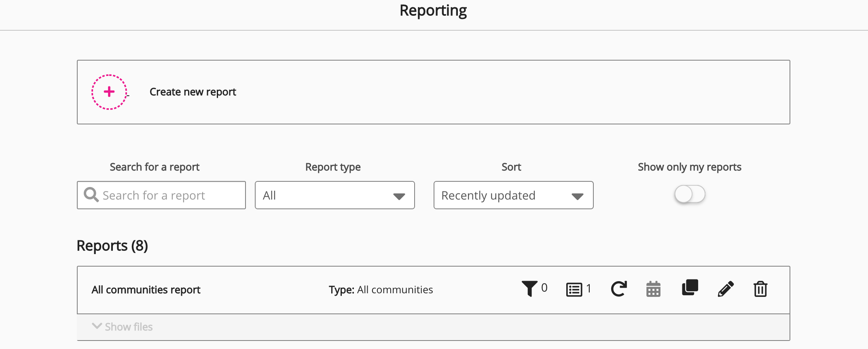Open the Sort dropdown showing Recently updated
The image size is (868, 349).
pyautogui.click(x=513, y=195)
